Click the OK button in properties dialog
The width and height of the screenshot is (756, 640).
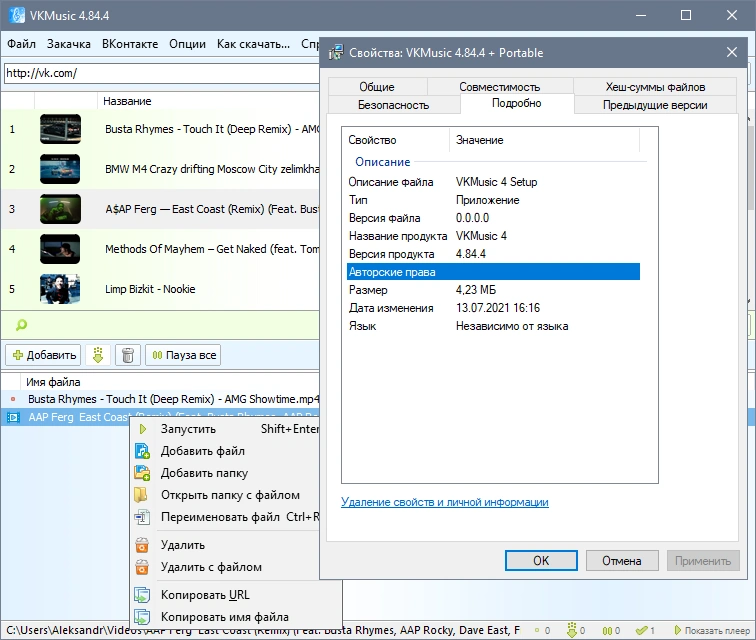[x=541, y=560]
